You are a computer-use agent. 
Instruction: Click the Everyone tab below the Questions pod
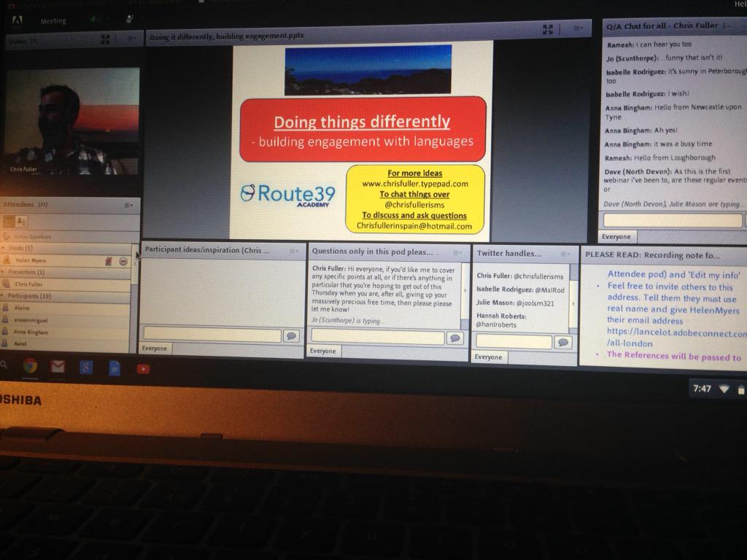[x=323, y=351]
